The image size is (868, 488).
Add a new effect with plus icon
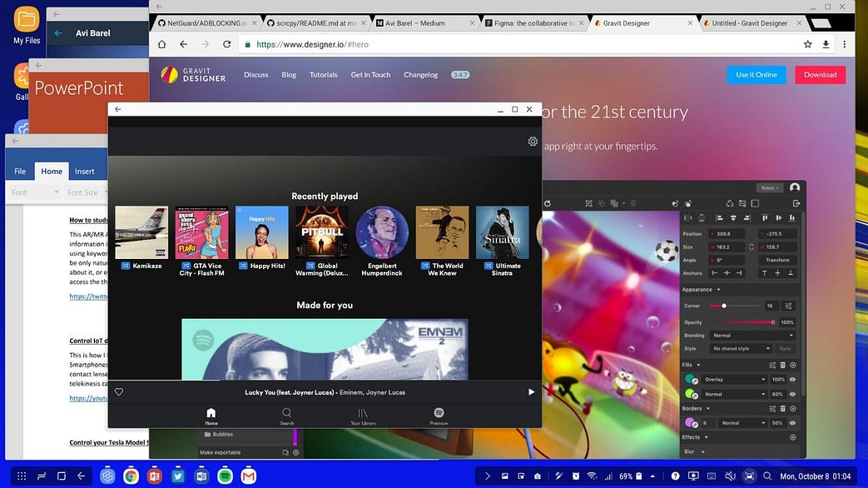click(x=793, y=437)
